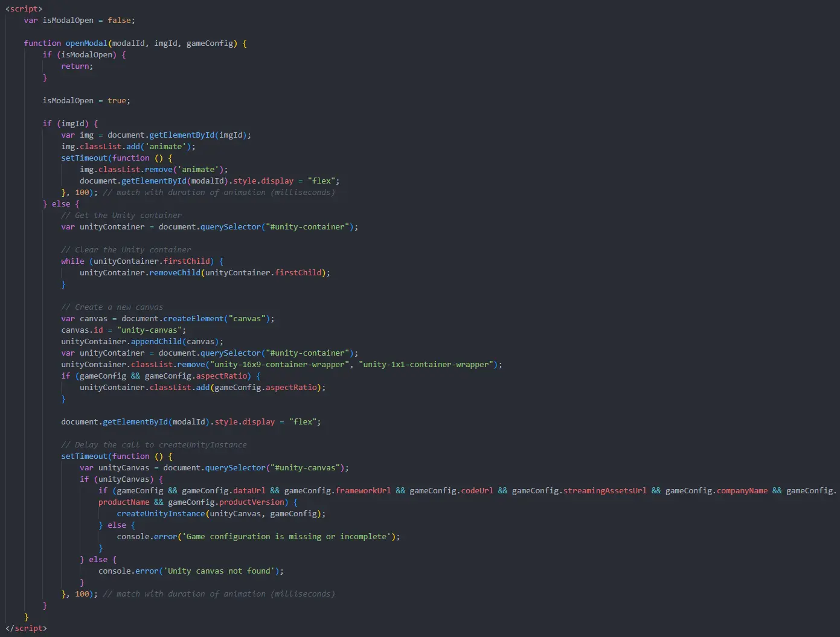Click the return statement
The image size is (840, 637).
point(77,66)
